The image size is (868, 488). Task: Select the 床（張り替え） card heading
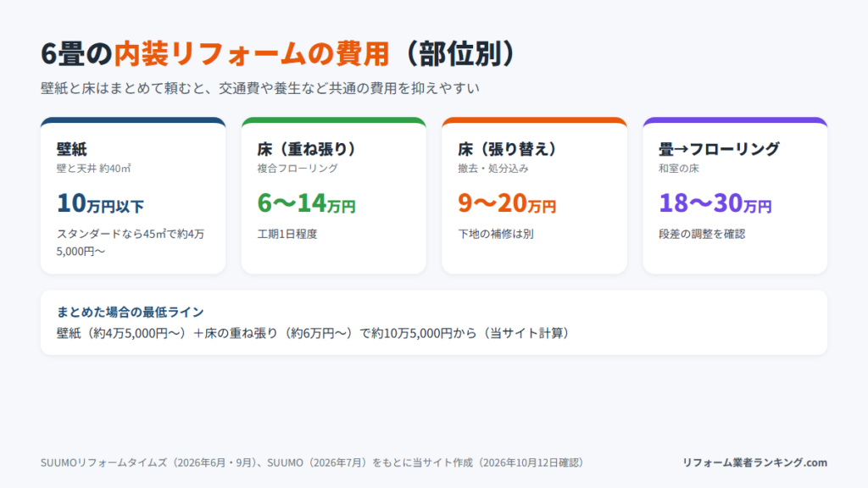point(507,149)
